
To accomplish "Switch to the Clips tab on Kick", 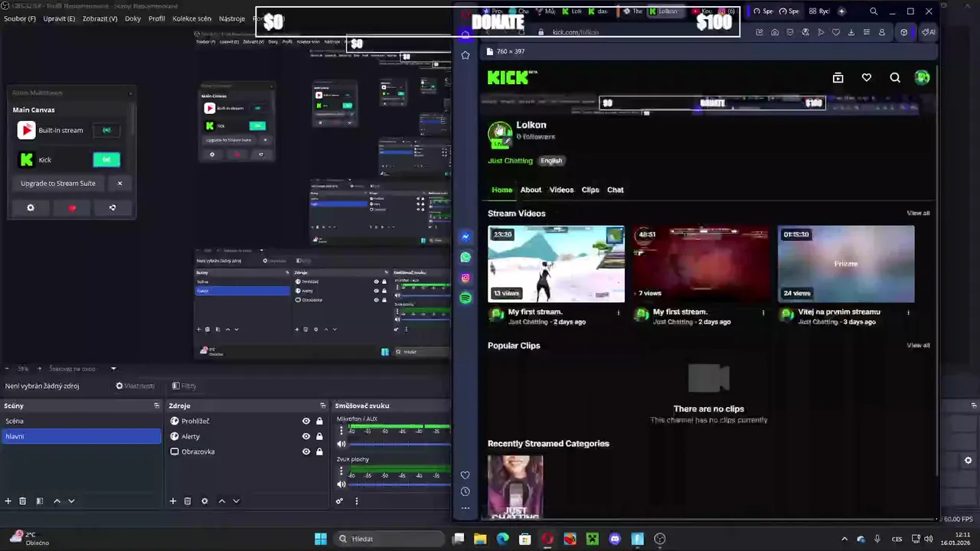I will [590, 190].
